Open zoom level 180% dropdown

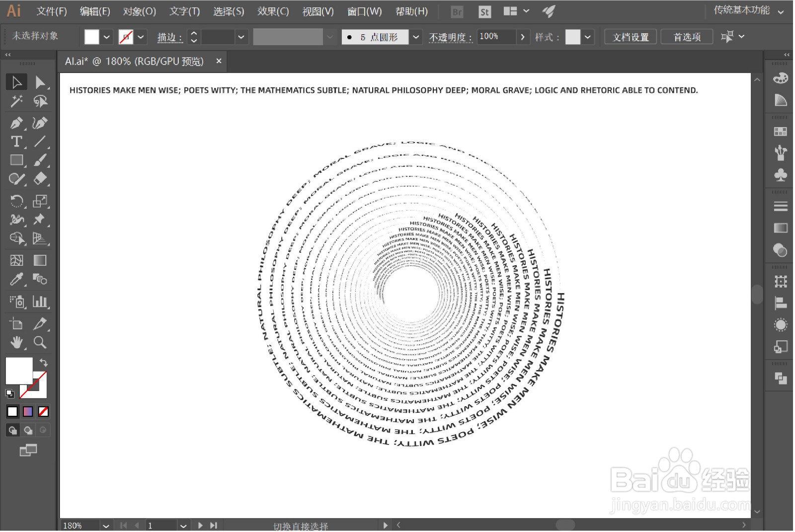(105, 526)
